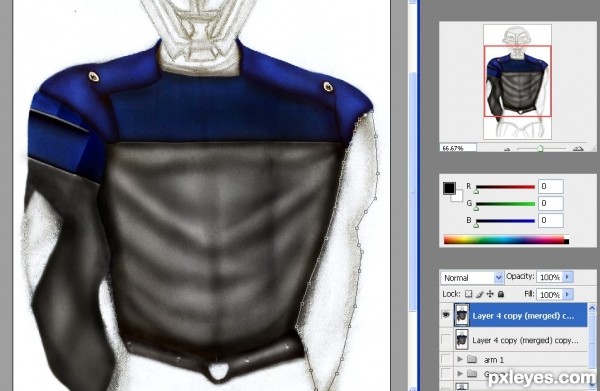Click thumbnail of the unselected Layer 4 copy layer
This screenshot has width=600, height=391.
(461, 340)
